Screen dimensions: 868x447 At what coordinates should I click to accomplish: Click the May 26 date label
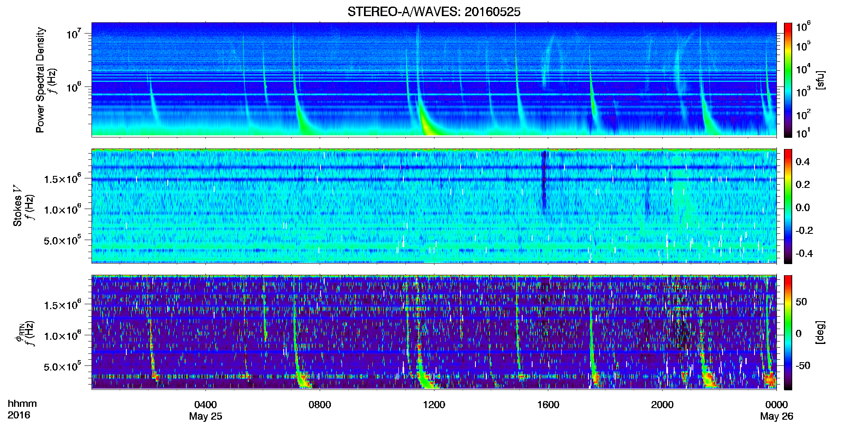[776, 416]
